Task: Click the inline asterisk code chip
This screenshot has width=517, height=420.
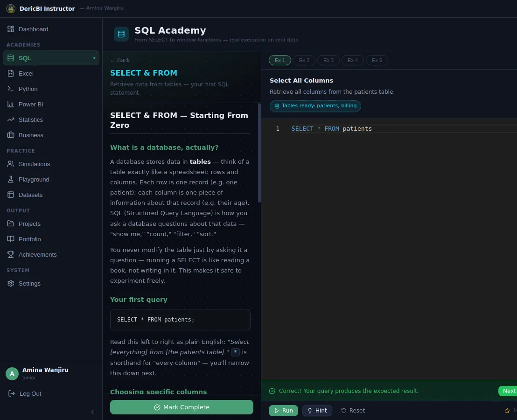Action: pos(236,352)
